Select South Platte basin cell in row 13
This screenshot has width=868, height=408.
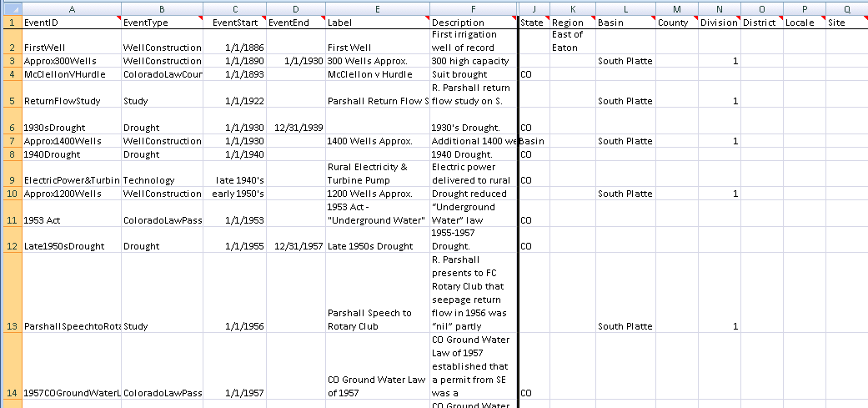point(626,293)
